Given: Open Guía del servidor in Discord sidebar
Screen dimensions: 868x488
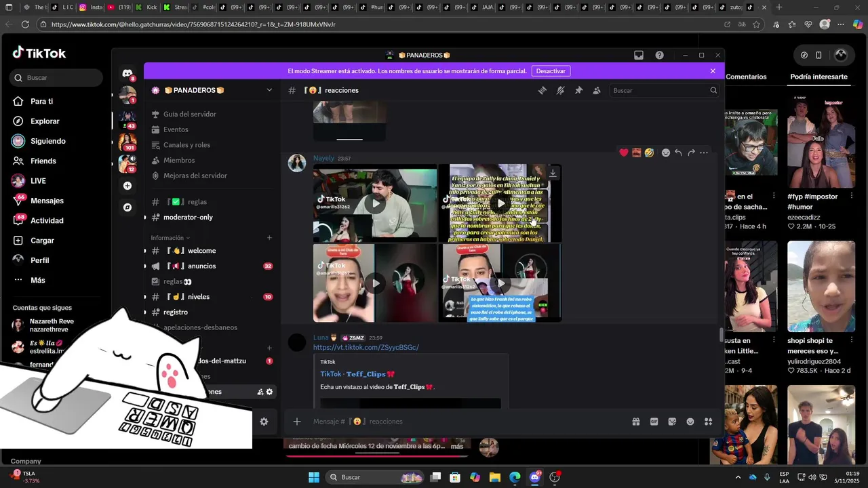Looking at the screenshot, I should [x=190, y=115].
